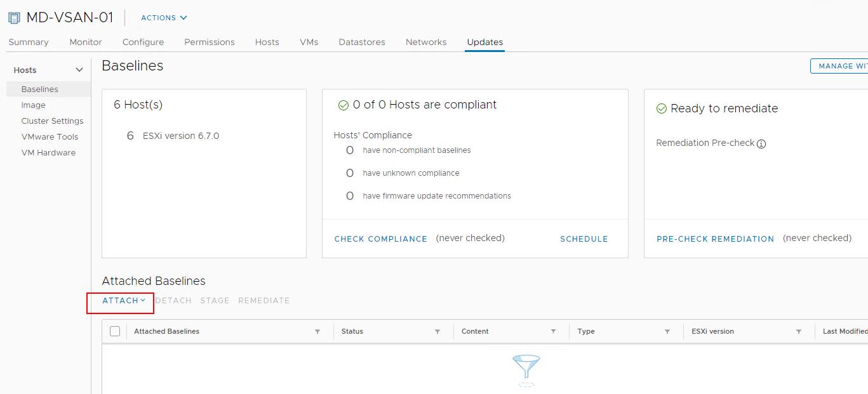Image resolution: width=868 pixels, height=394 pixels.
Task: Sort by the Last Modified column header
Action: (x=845, y=332)
